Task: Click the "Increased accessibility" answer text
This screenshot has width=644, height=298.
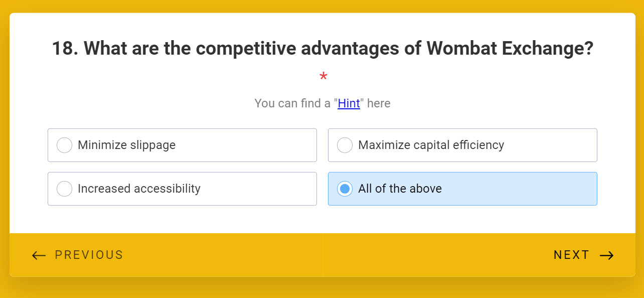Action: (x=139, y=189)
